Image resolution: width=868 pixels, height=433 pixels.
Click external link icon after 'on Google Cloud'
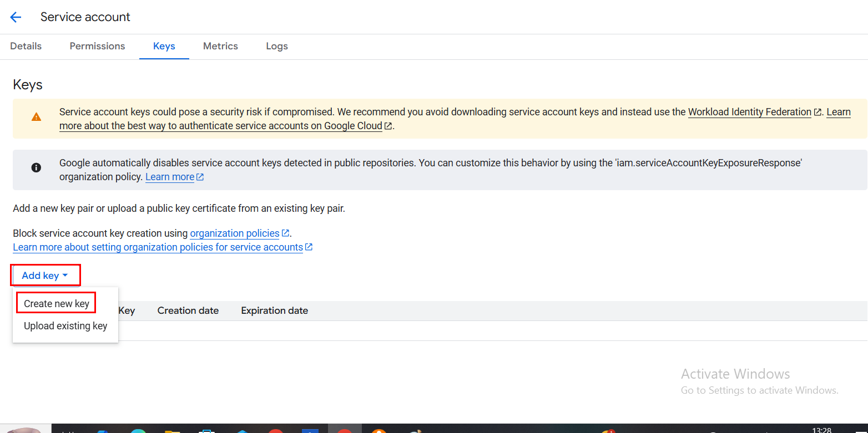click(x=388, y=126)
